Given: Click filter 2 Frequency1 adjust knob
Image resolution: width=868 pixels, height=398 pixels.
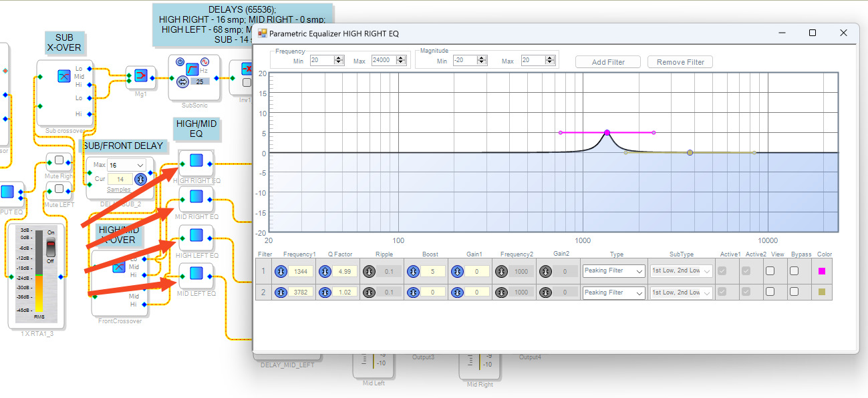Looking at the screenshot, I should (x=281, y=292).
